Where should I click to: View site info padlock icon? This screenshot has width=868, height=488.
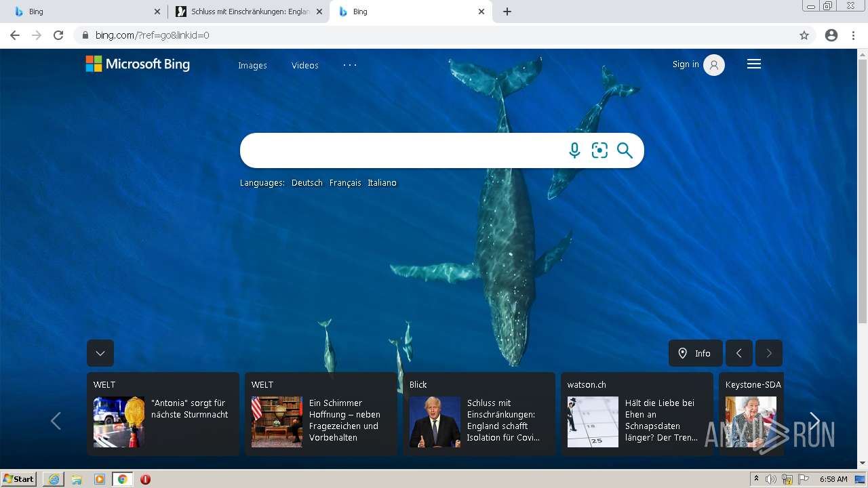tap(85, 35)
